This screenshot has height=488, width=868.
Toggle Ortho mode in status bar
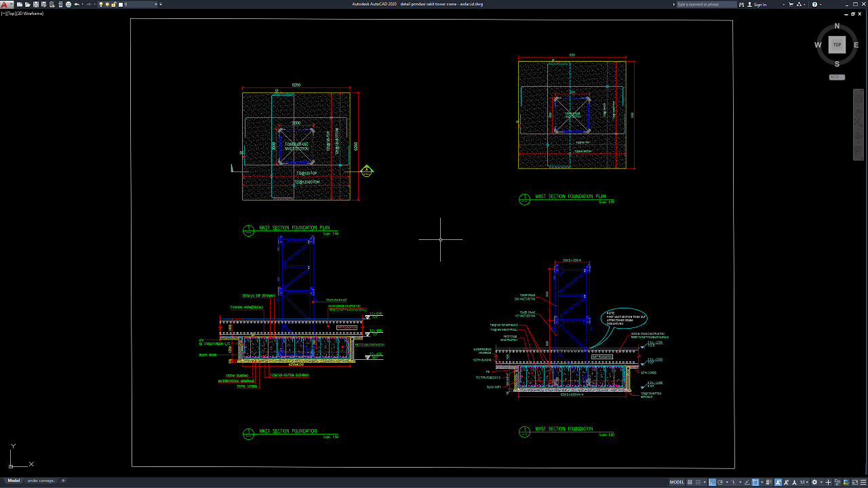(713, 482)
